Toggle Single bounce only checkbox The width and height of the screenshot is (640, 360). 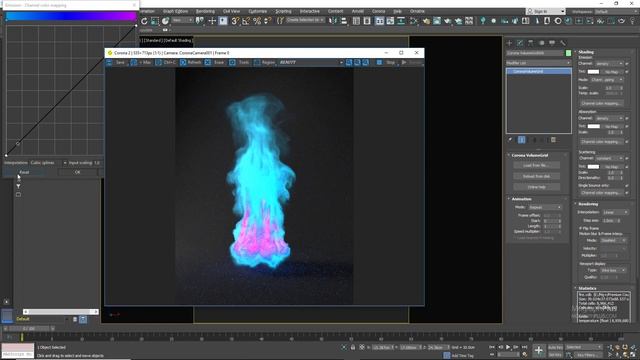[x=627, y=186]
